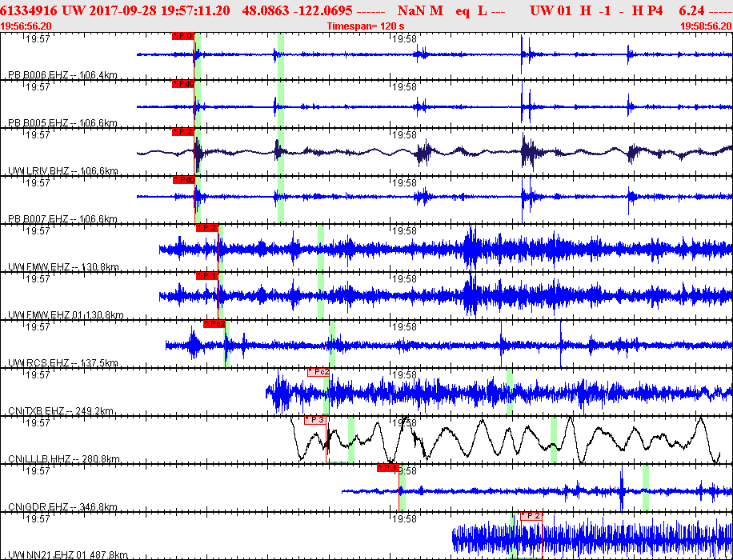Click later green predicted-arrival bar on PB B006 trace

click(x=281, y=56)
